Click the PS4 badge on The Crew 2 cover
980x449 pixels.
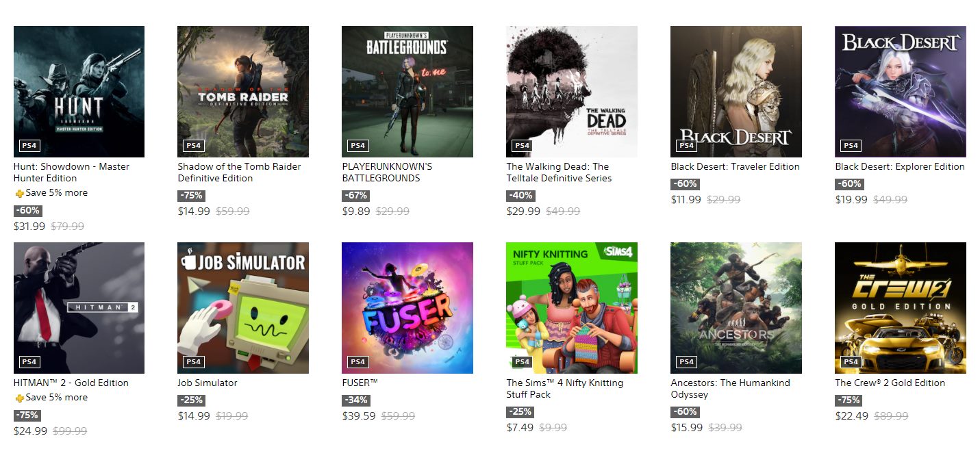click(851, 361)
